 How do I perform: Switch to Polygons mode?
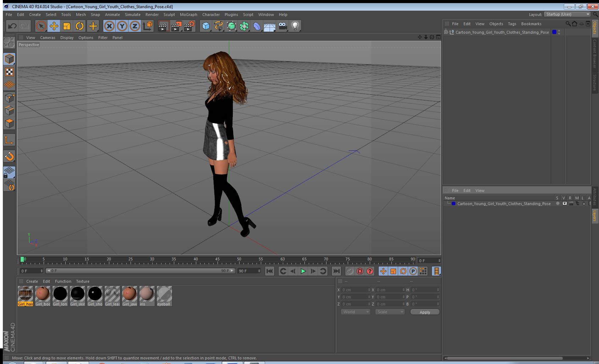(x=9, y=123)
